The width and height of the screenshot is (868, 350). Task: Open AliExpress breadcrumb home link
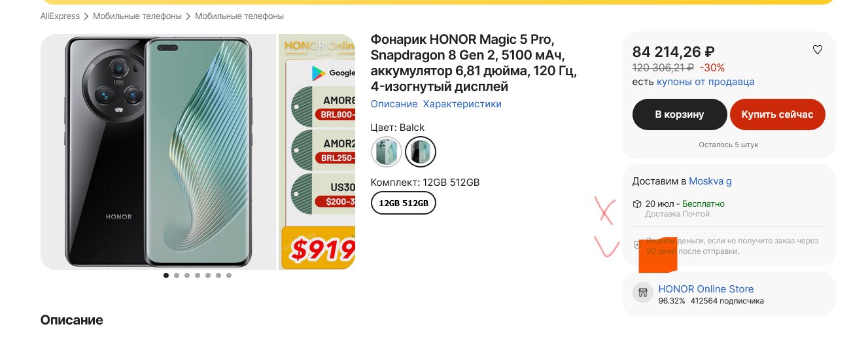[x=60, y=16]
